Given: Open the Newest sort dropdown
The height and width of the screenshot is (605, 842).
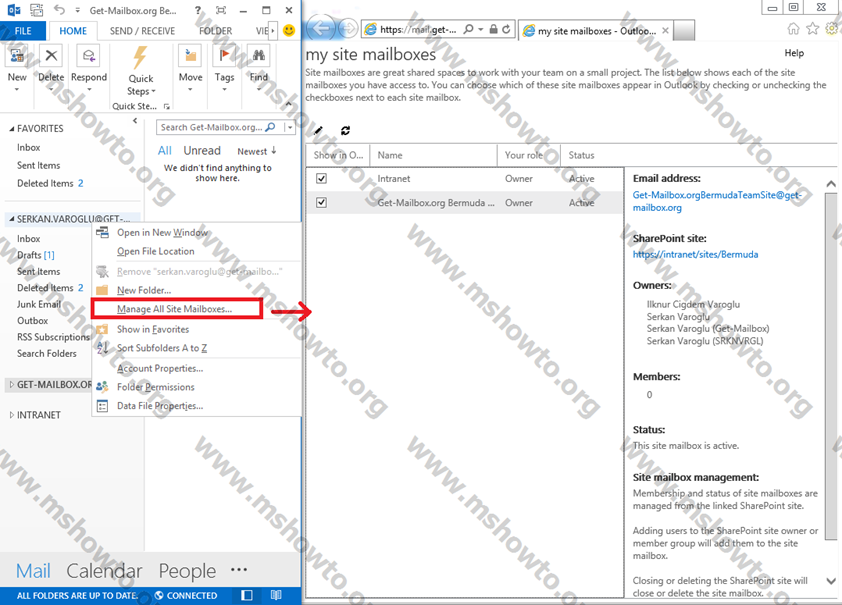Looking at the screenshot, I should pos(257,151).
